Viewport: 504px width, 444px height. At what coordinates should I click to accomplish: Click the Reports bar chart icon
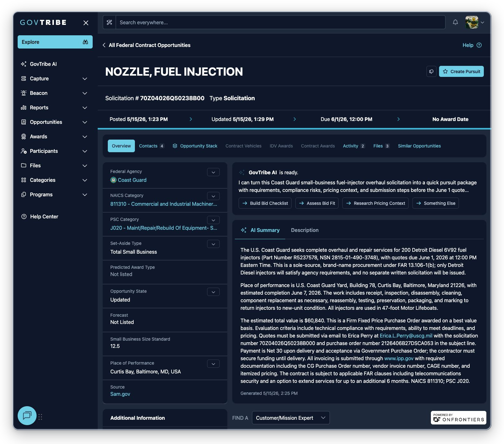point(24,107)
